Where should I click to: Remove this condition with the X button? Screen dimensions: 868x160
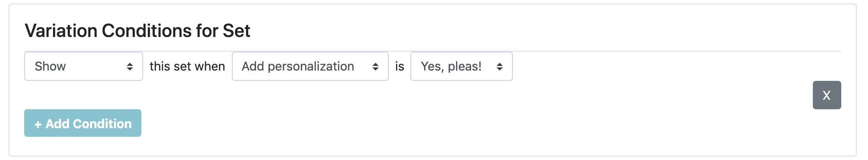(x=827, y=95)
